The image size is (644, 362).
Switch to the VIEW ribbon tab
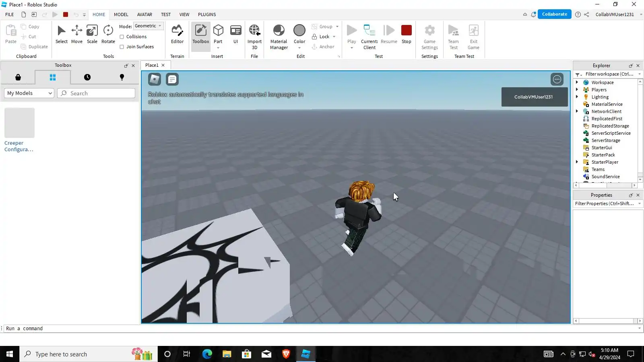click(184, 14)
